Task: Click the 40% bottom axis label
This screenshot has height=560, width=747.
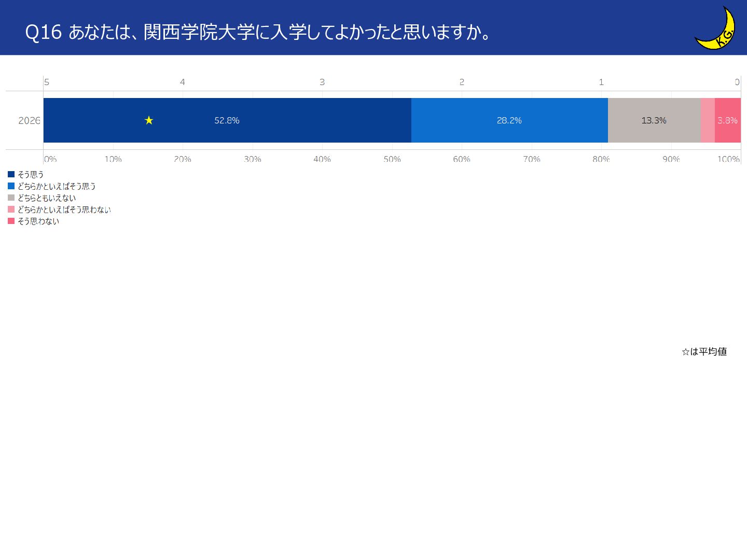Action: tap(322, 159)
